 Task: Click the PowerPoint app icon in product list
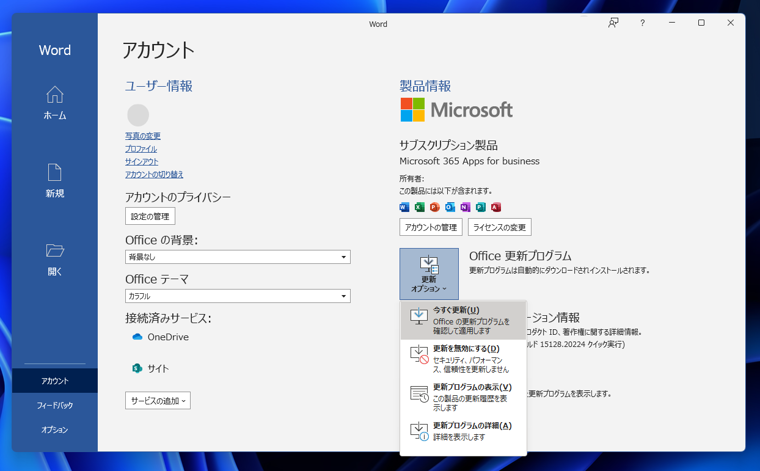pos(435,207)
